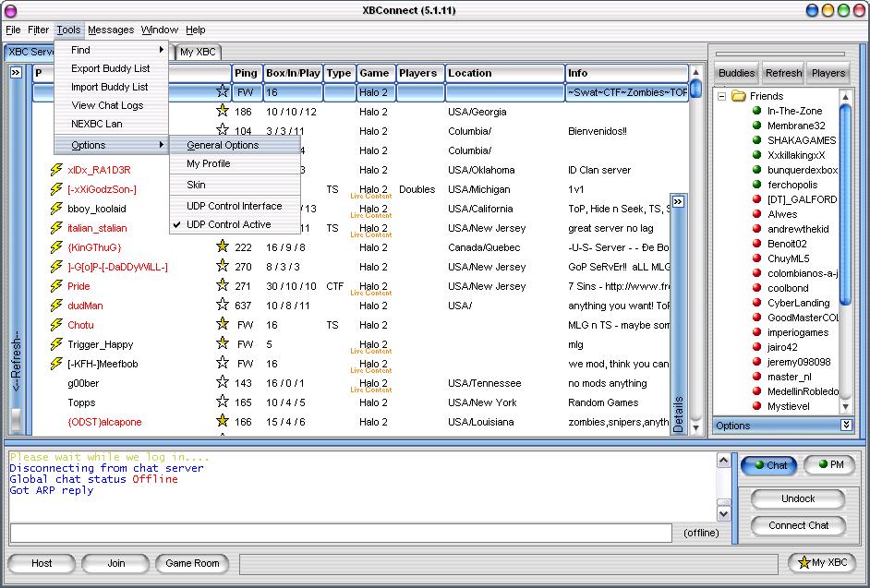
Task: Select the Export Buddy List menu entry
Action: click(112, 68)
